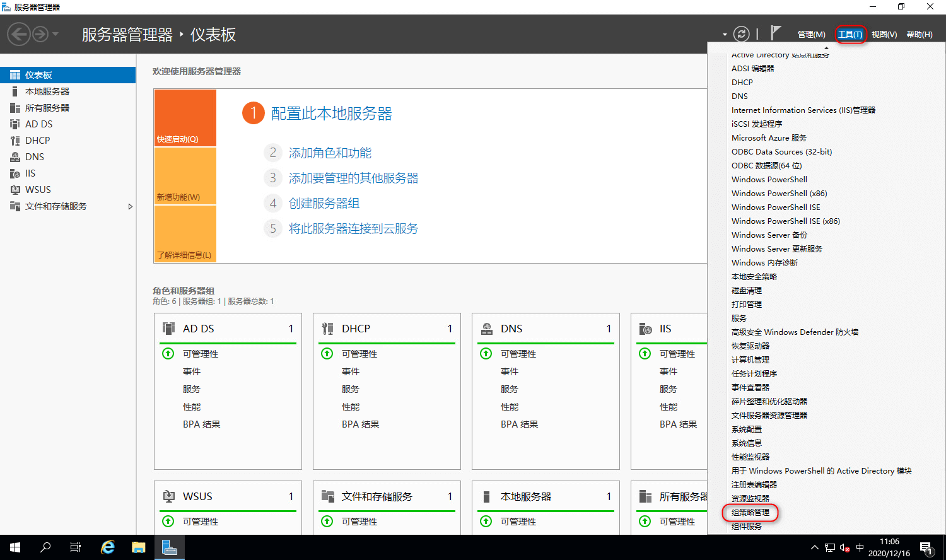Click the refresh dashboard icon
The height and width of the screenshot is (560, 946).
pos(742,34)
